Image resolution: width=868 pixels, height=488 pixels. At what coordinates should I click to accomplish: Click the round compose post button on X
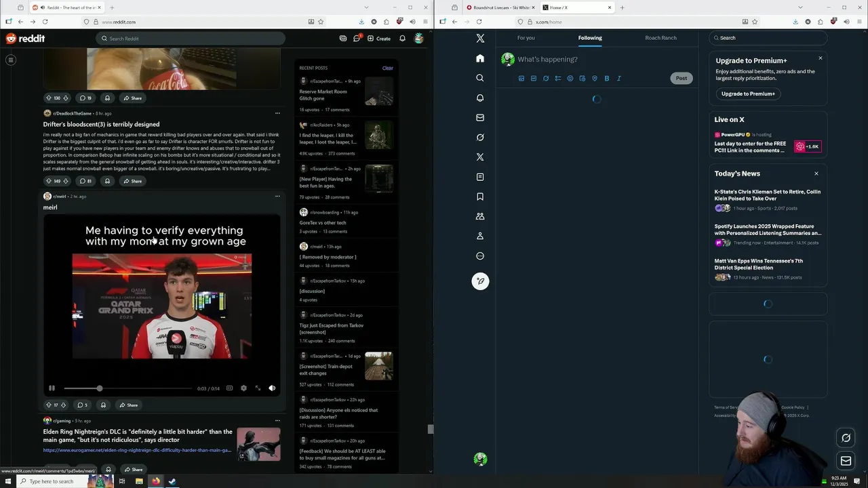pyautogui.click(x=480, y=281)
